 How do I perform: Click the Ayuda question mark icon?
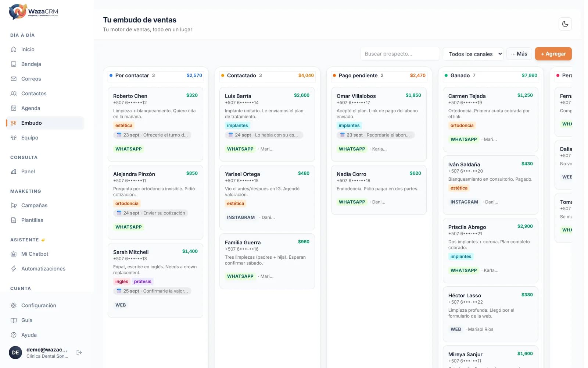(14, 335)
